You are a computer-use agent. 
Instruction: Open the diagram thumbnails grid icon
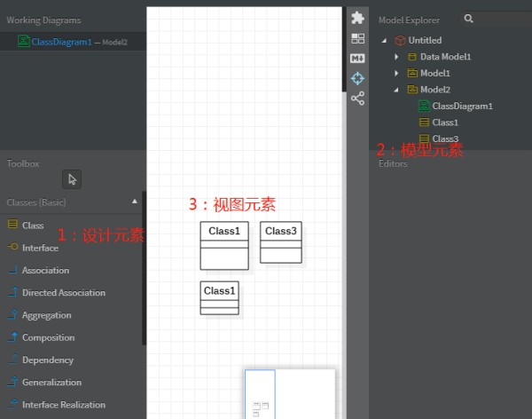(357, 38)
